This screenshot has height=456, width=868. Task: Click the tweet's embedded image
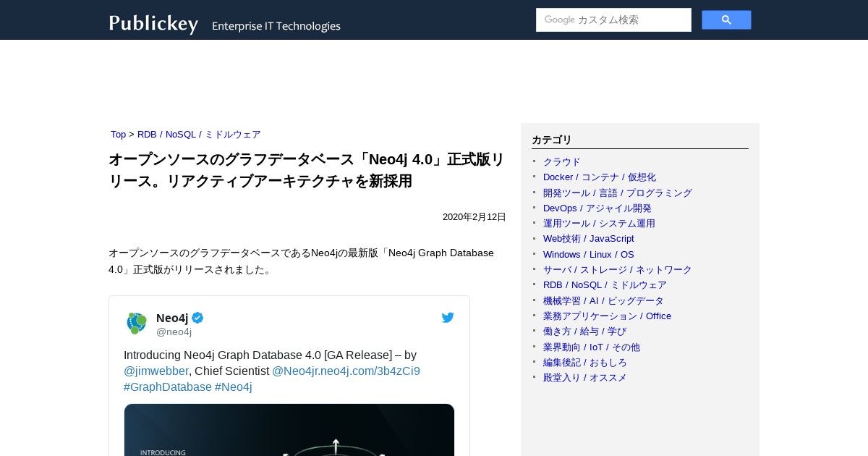[289, 430]
